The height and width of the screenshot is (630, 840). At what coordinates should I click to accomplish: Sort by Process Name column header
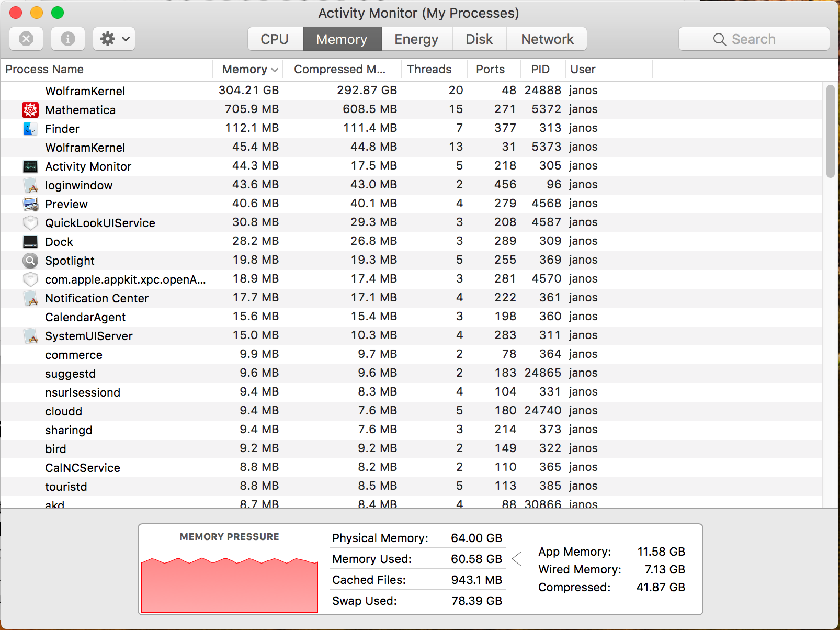[x=107, y=69]
